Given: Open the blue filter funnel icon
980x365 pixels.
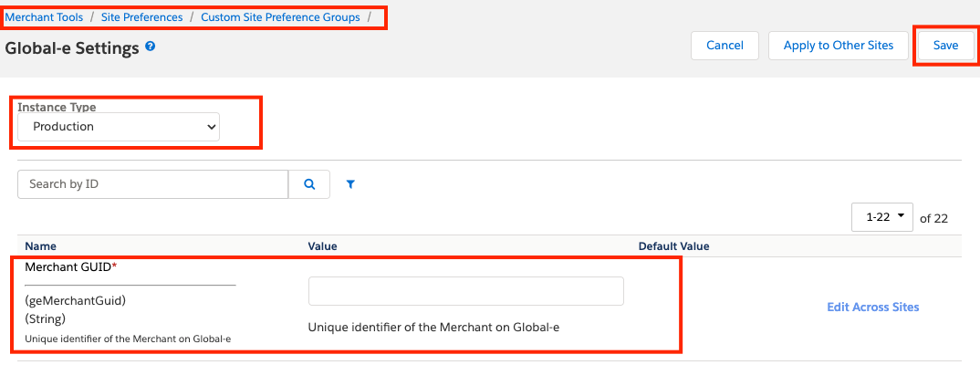Looking at the screenshot, I should 350,183.
